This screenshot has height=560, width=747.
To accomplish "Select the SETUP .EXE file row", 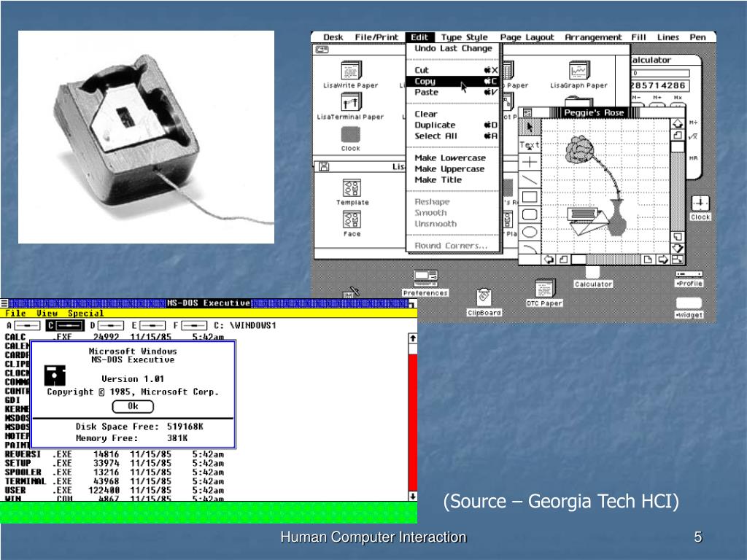I will coord(115,463).
